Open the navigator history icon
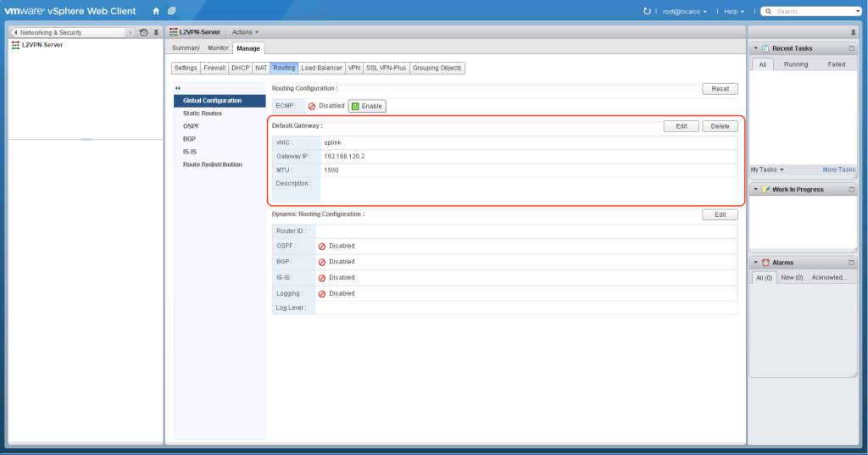 (144, 33)
